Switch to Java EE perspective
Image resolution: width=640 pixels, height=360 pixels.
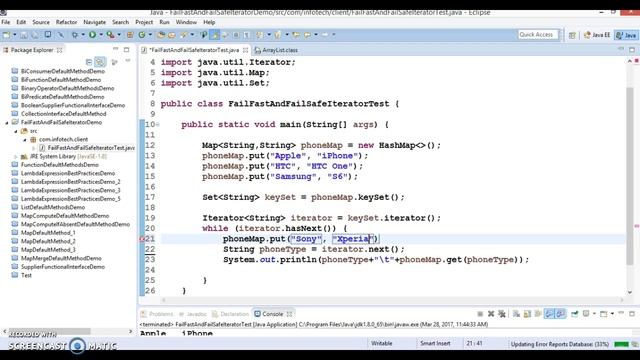(597, 35)
